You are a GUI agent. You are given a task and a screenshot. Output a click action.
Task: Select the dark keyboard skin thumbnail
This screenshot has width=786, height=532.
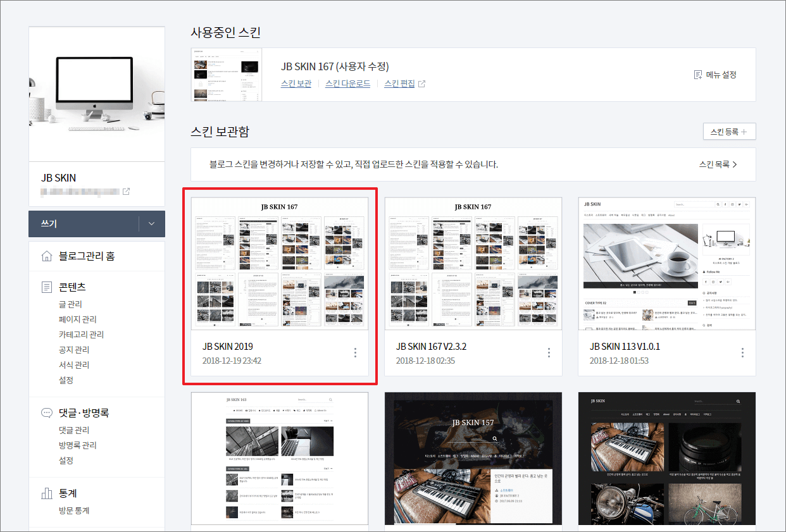667,458
